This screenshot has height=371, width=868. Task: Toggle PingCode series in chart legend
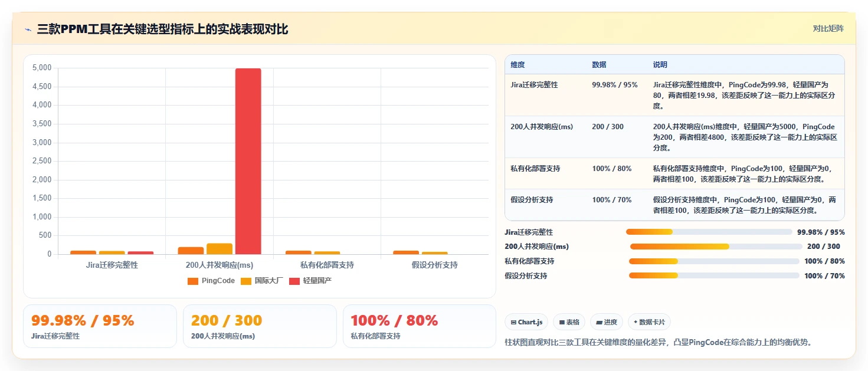click(211, 281)
